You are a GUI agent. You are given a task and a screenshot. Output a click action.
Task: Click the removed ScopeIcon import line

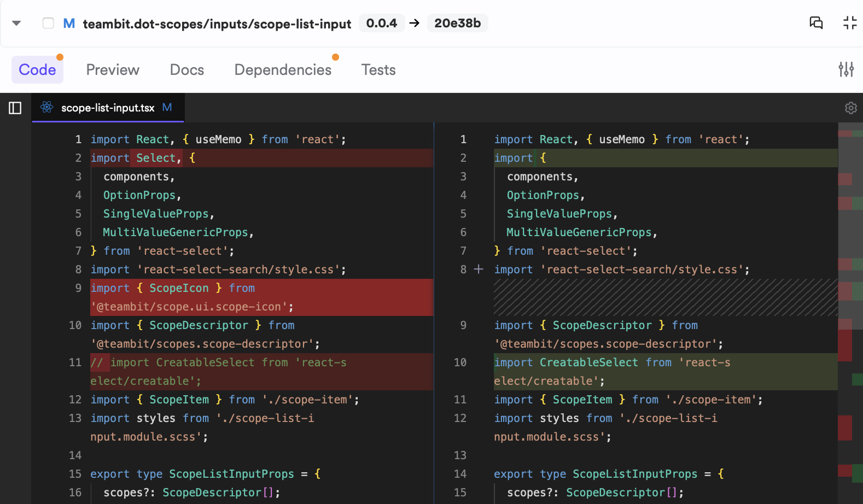pos(262,297)
